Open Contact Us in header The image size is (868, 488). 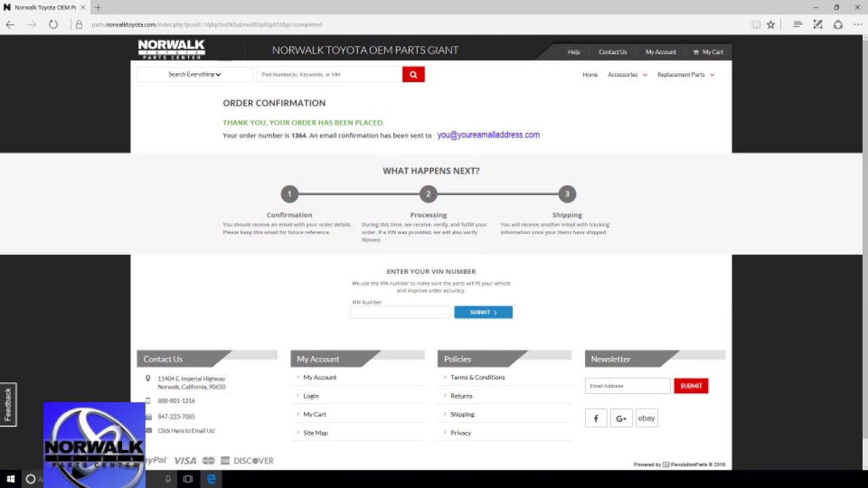tap(612, 52)
